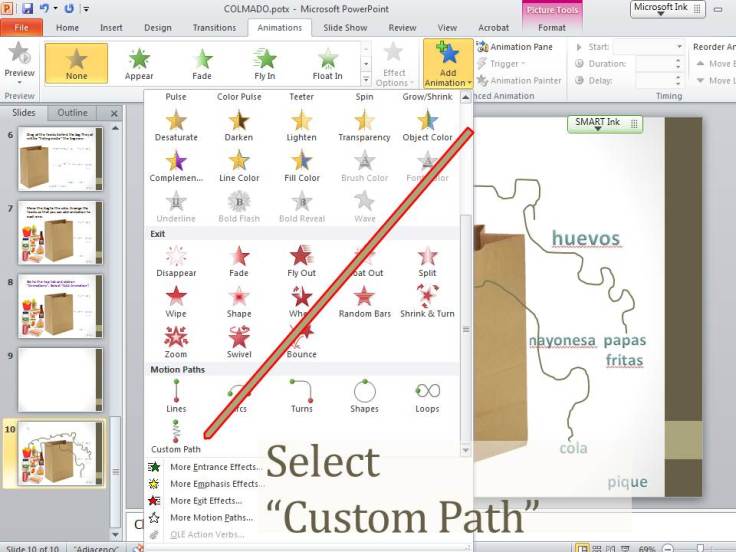Select the Lines motion path
Viewport: 736px width, 552px height.
pyautogui.click(x=176, y=397)
